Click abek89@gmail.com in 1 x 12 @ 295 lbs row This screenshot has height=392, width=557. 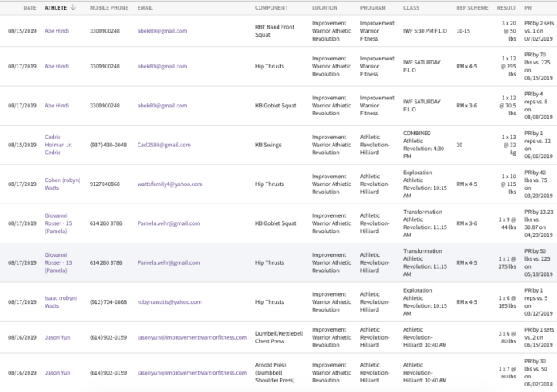[x=162, y=67]
